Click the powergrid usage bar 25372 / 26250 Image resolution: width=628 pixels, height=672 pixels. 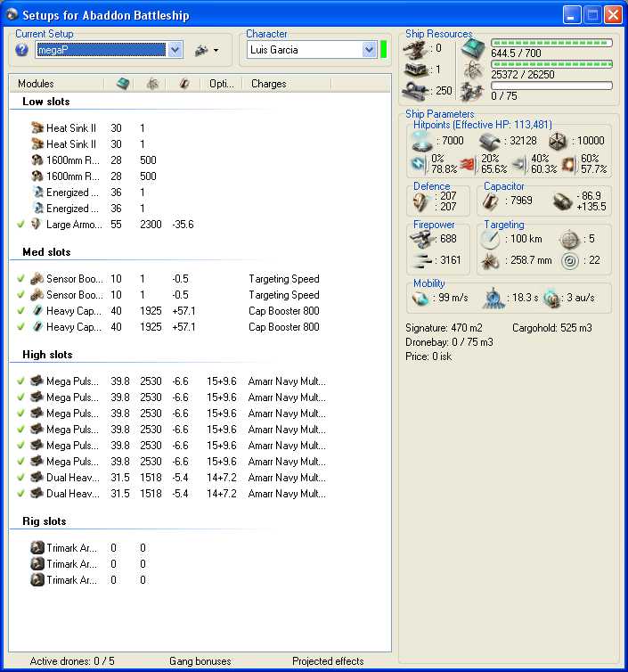551,64
